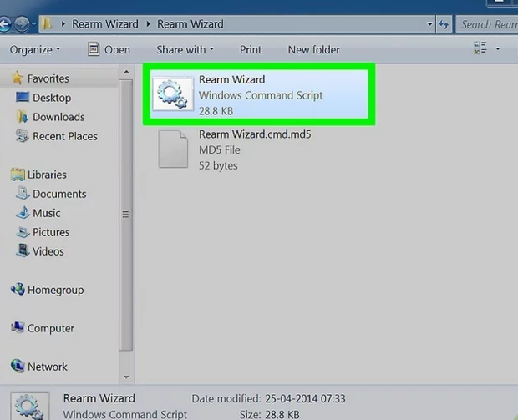Click the Computer icon
This screenshot has width=518, height=420.
(x=18, y=327)
